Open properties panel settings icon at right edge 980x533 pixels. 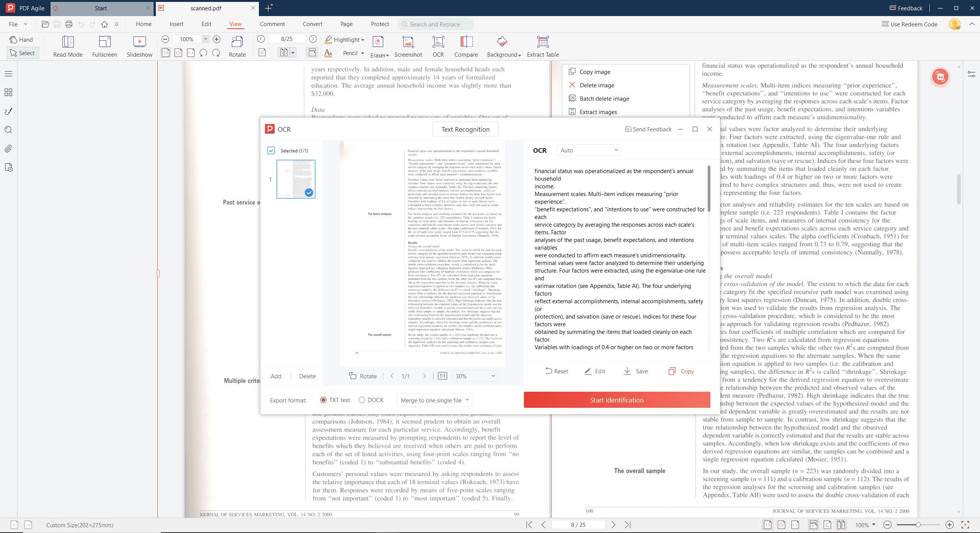tap(972, 74)
